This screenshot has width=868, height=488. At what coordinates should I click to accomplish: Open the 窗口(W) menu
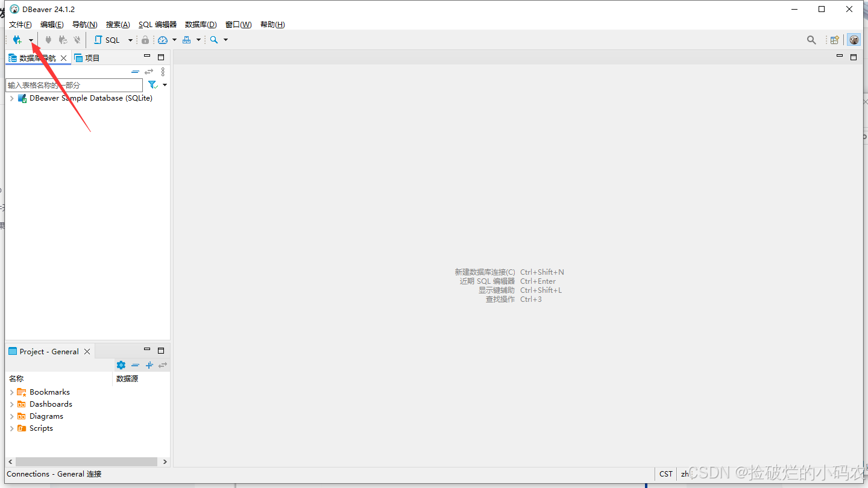tap(239, 24)
